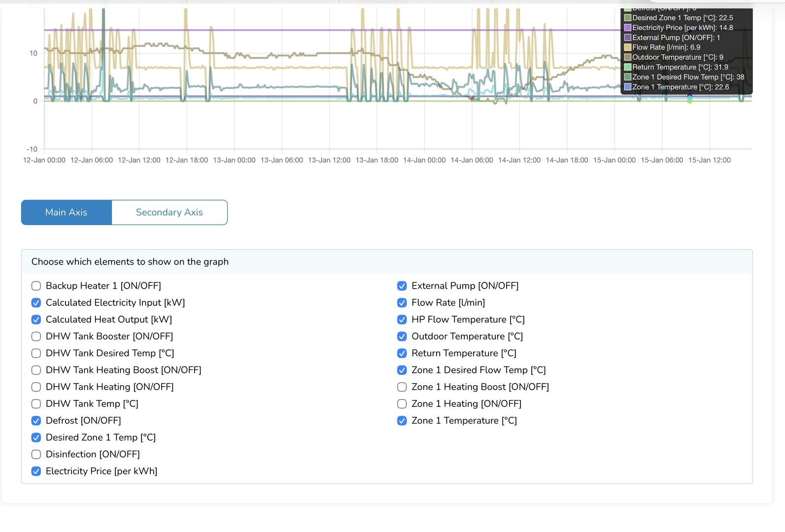Check the DHW Tank Temp [°C] option
The height and width of the screenshot is (532, 785).
(x=36, y=404)
